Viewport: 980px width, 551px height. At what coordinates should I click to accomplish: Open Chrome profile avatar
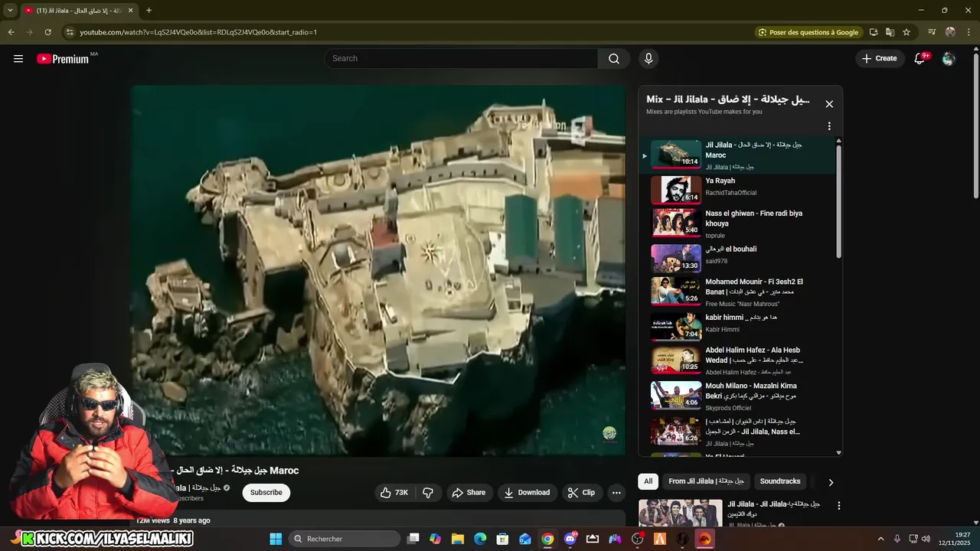[x=950, y=32]
